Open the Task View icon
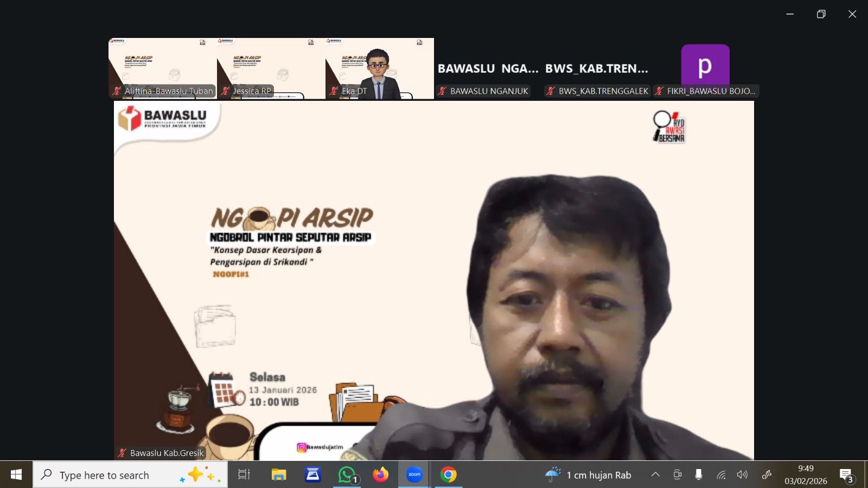The image size is (868, 488). 244,475
